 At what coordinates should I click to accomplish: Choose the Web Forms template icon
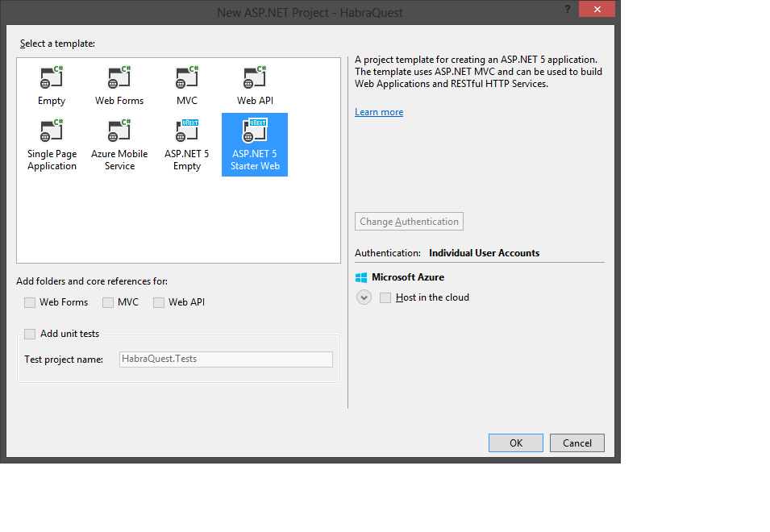[x=119, y=77]
